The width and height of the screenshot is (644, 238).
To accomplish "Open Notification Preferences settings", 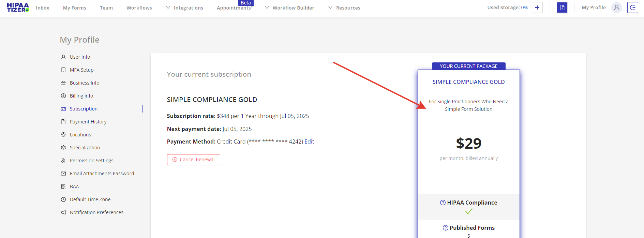I will point(96,212).
